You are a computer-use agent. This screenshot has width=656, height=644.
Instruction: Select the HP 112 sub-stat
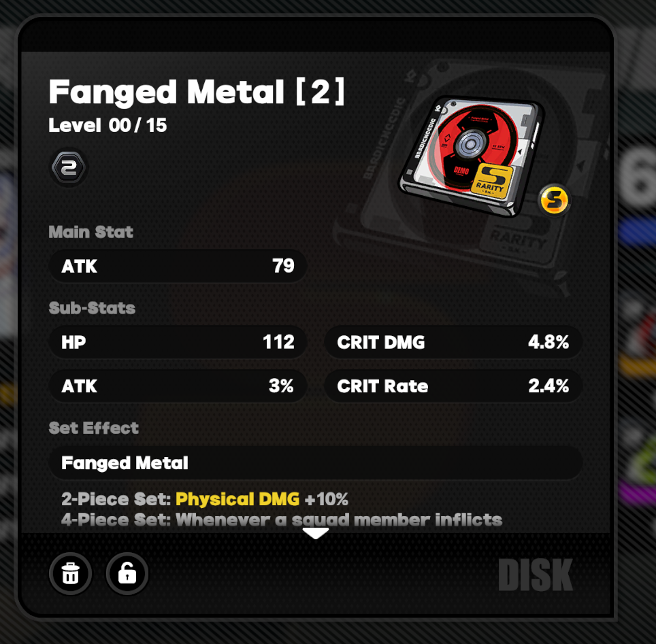(178, 342)
